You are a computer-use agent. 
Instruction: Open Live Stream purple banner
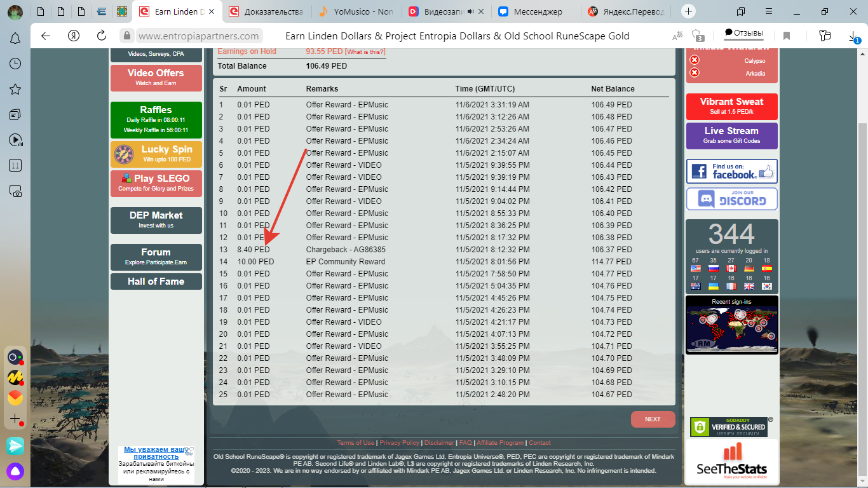coord(732,136)
